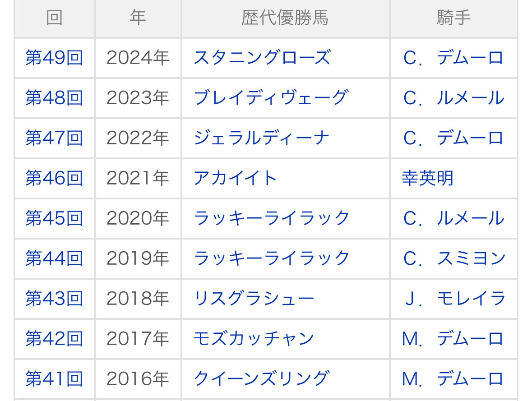
Task: Open the リスグラシュー horse link
Action: [254, 299]
